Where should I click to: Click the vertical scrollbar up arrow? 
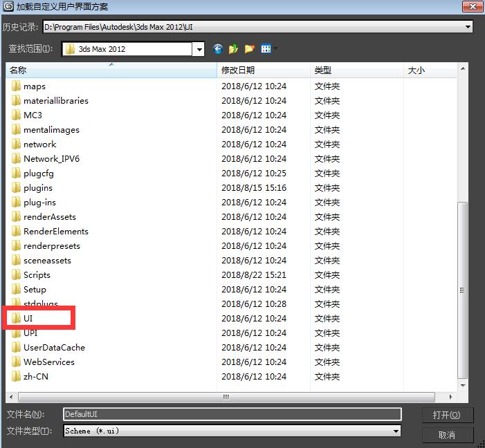click(x=463, y=68)
